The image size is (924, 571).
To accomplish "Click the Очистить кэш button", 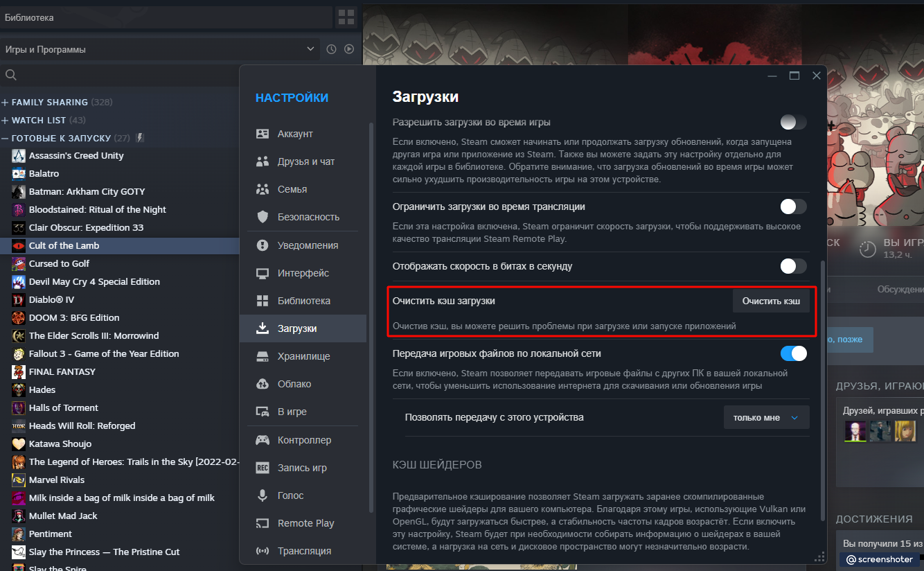I will 771,301.
